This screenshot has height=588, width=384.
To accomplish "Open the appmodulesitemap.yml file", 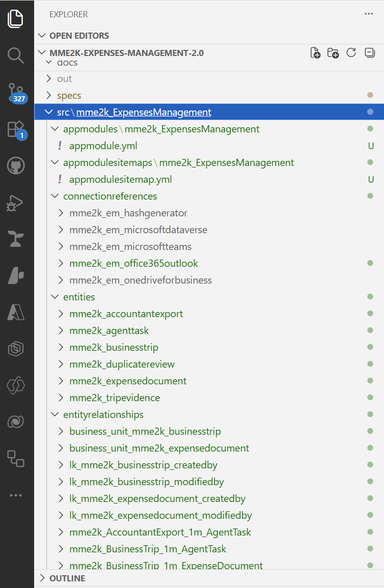I will click(209, 179).
